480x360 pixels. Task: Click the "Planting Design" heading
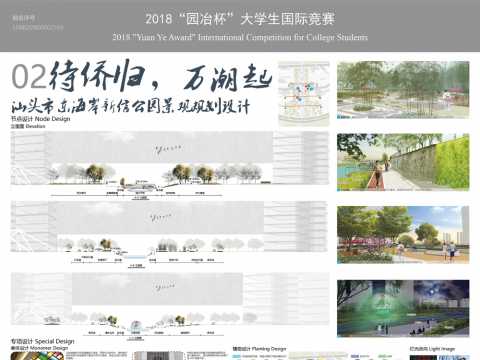(259, 349)
